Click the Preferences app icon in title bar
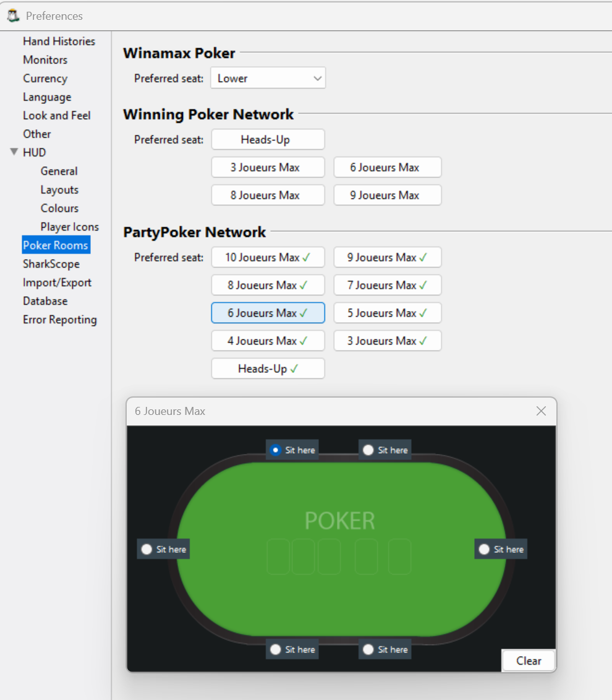Viewport: 612px width, 700px height. (x=13, y=16)
